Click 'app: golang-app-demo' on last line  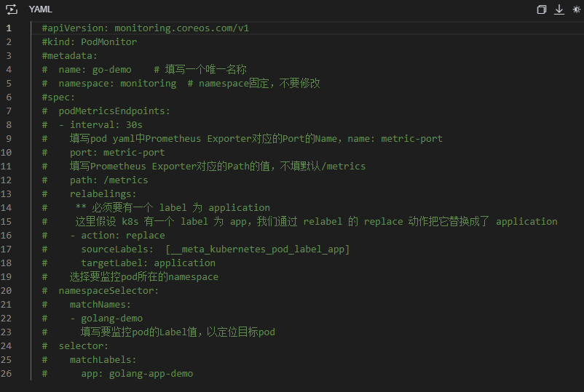[137, 374]
